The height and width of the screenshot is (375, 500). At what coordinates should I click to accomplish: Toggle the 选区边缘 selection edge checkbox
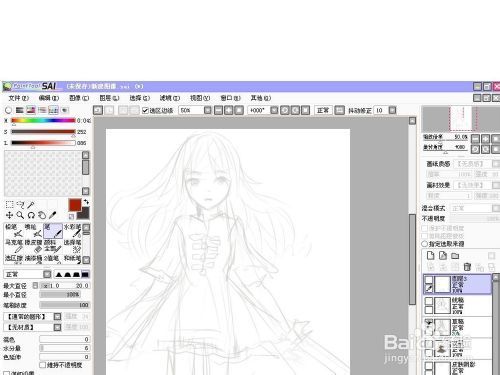145,110
